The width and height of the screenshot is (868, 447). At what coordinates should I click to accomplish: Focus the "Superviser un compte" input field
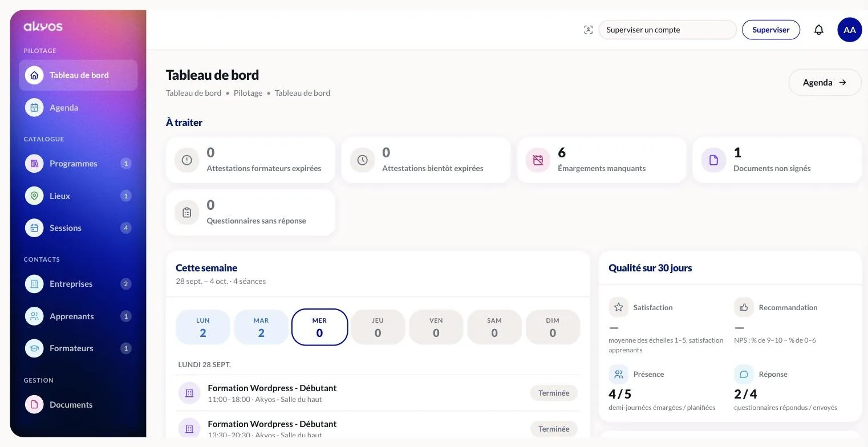(x=667, y=30)
